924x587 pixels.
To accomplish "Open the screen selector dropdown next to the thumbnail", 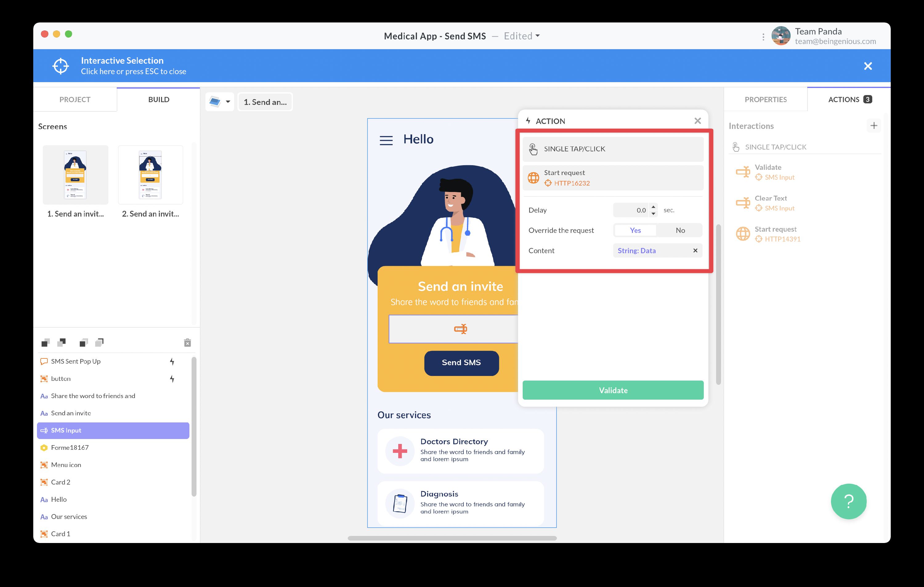I will (228, 101).
